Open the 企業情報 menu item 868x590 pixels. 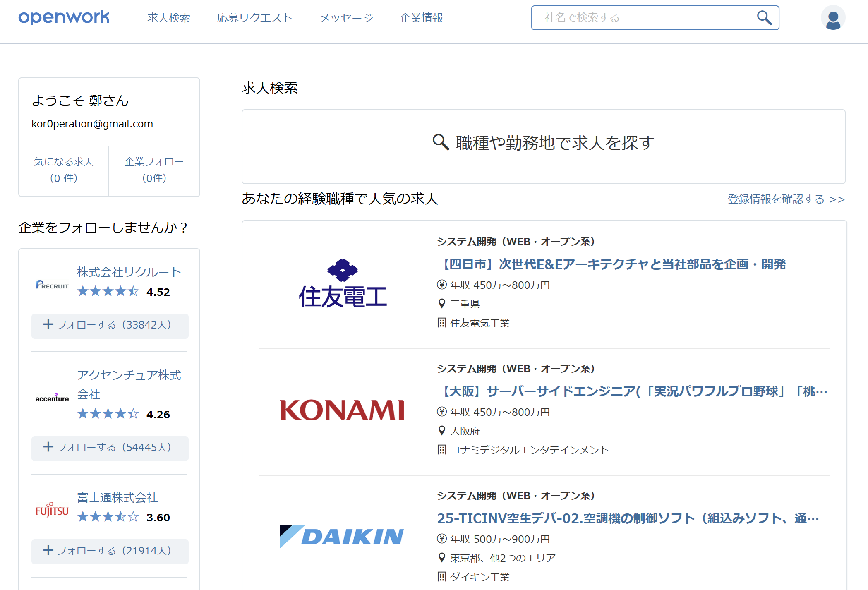[x=421, y=18]
